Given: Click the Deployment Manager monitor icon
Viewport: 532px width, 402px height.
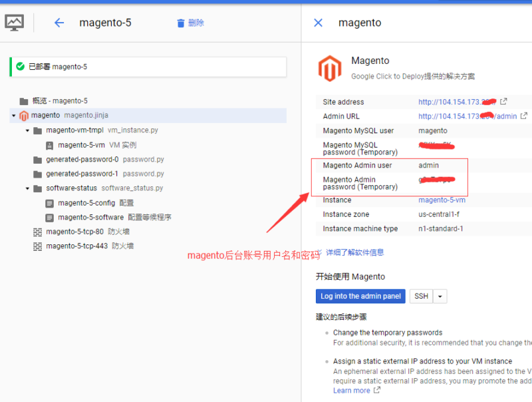Looking at the screenshot, I should (x=14, y=23).
